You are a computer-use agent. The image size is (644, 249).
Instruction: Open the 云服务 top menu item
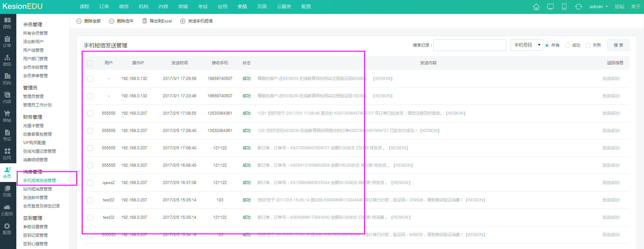click(x=284, y=7)
